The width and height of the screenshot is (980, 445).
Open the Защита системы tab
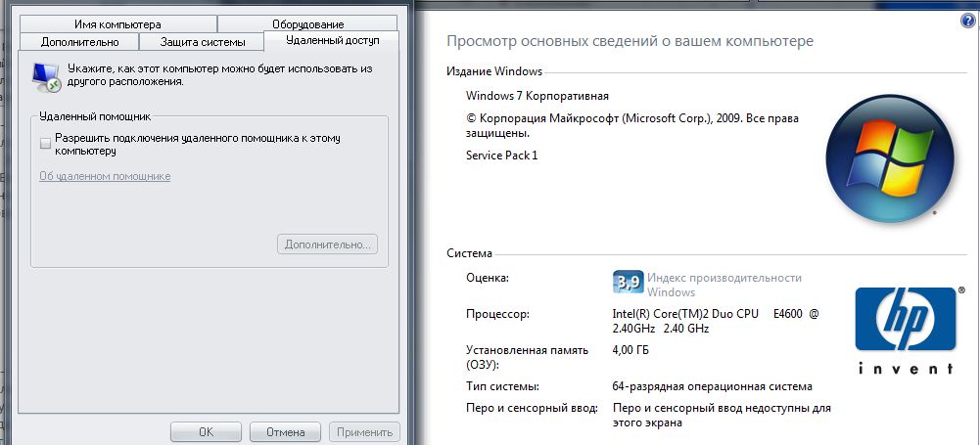click(203, 42)
